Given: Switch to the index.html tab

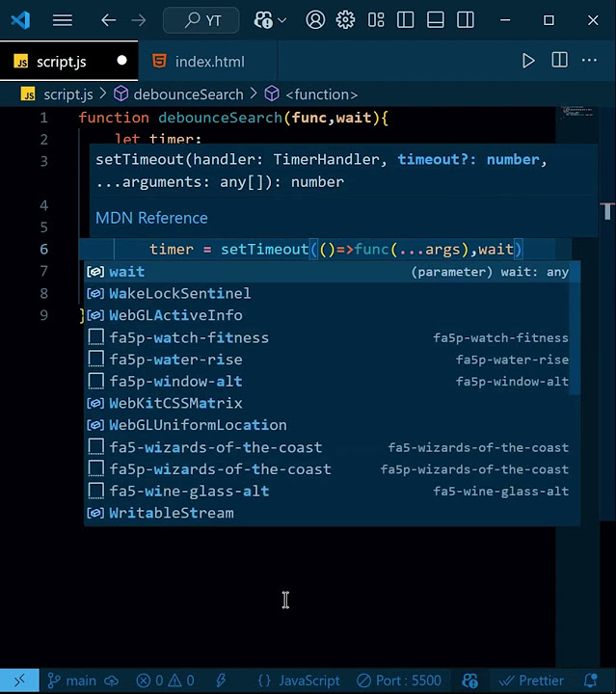Looking at the screenshot, I should coord(209,62).
